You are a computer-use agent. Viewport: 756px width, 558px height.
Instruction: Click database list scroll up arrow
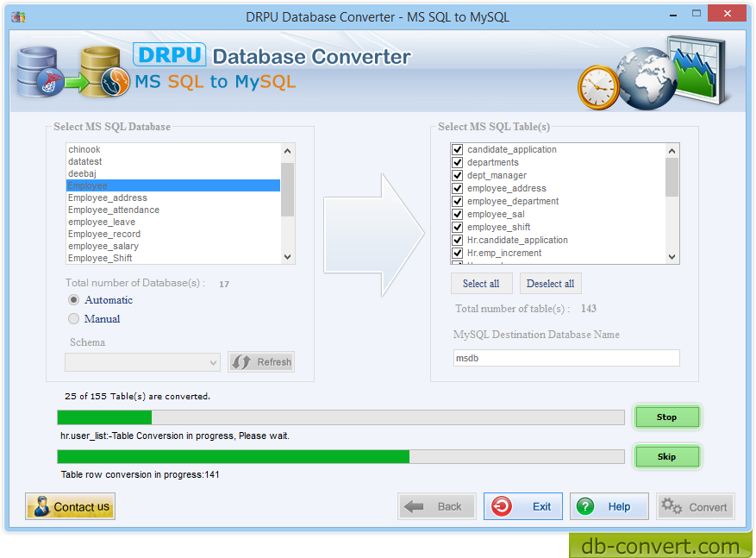[287, 151]
